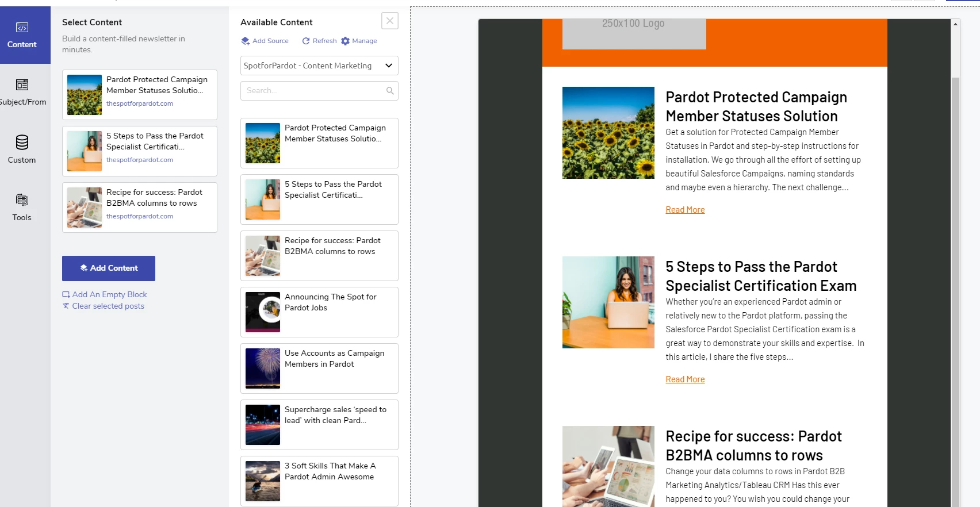The image size is (980, 507).
Task: Click the search magnifier icon
Action: click(390, 91)
